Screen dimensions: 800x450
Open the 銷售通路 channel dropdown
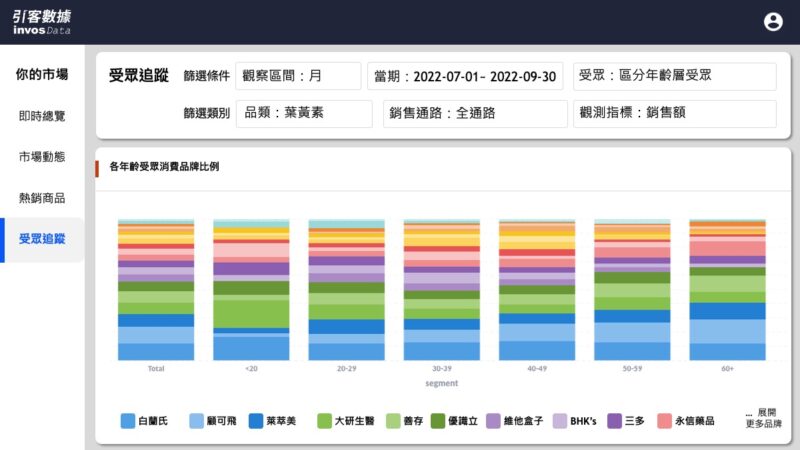(x=474, y=114)
